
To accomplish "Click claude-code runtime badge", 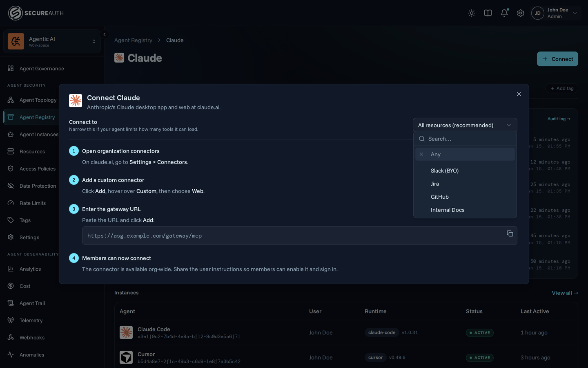I will click(x=382, y=332).
